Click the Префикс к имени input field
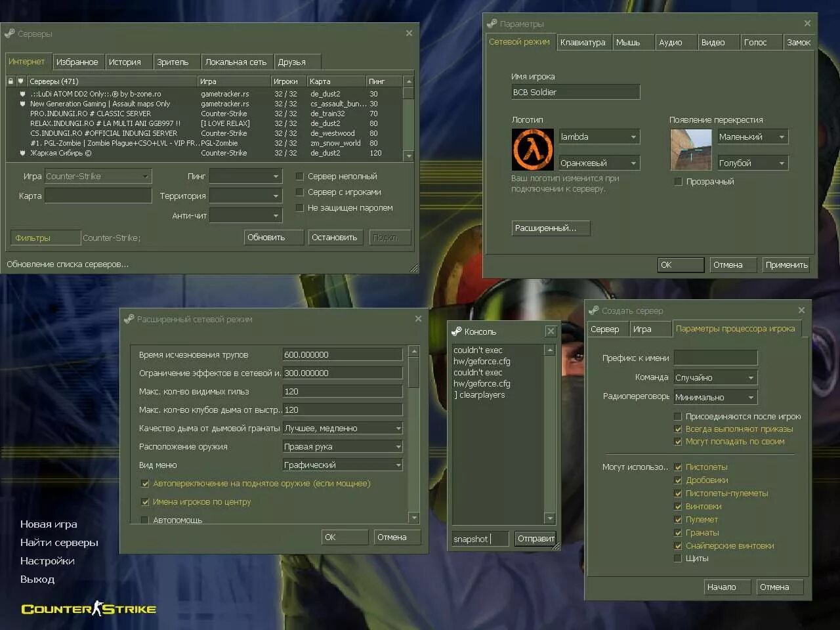The image size is (840, 630). point(715,358)
